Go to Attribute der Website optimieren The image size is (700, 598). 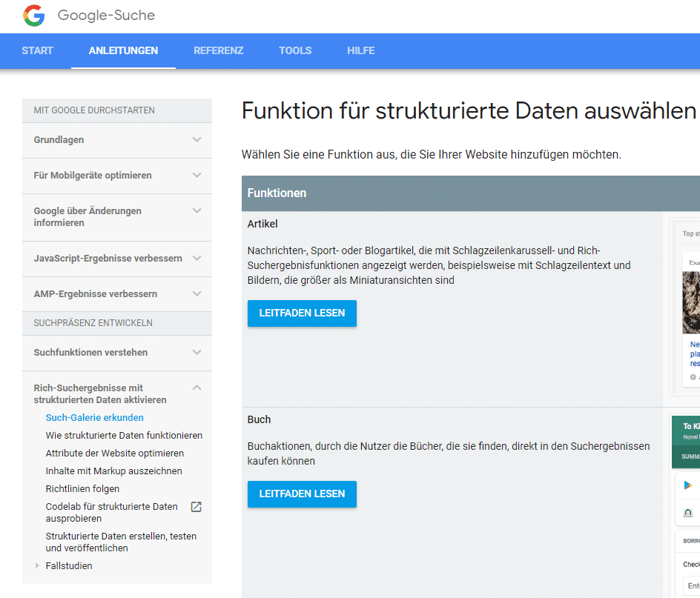coord(115,454)
